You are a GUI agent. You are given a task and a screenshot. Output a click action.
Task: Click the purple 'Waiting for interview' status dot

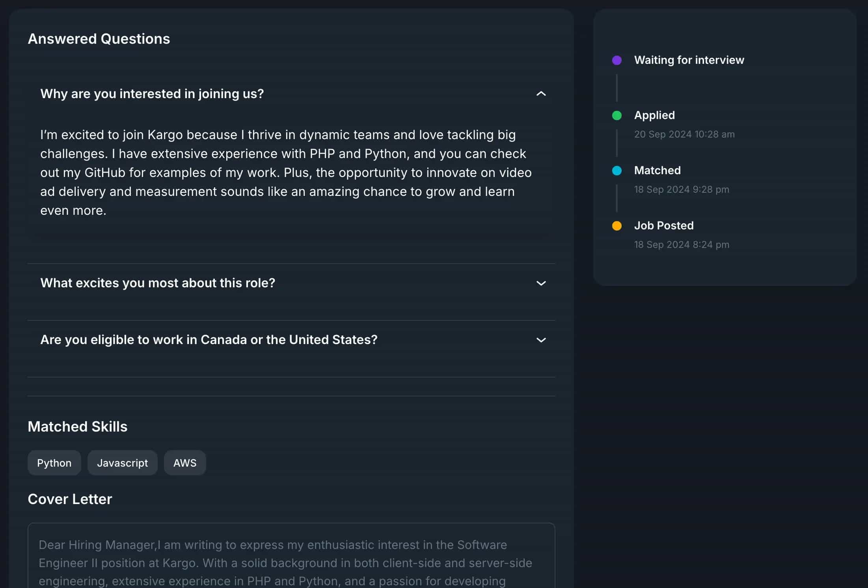pos(617,60)
